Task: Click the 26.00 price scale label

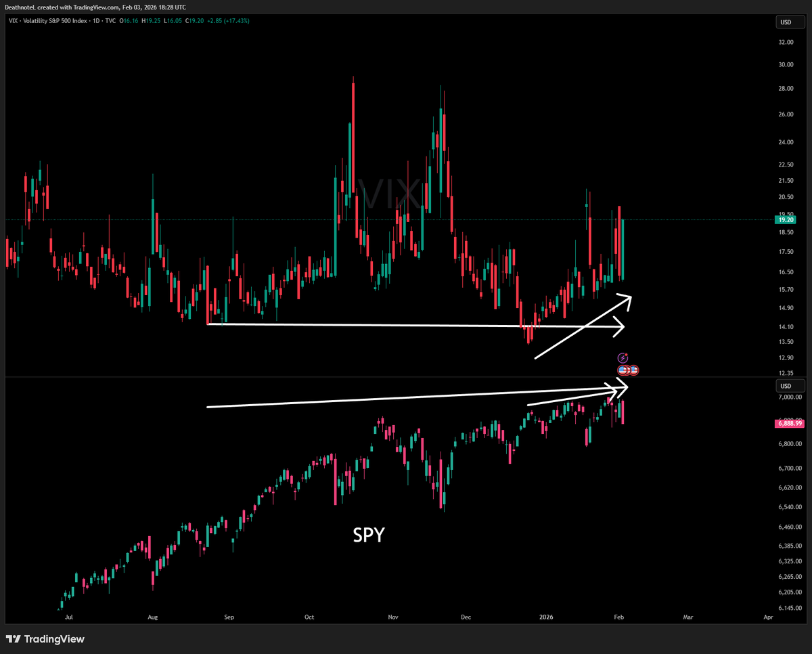Action: [x=786, y=114]
